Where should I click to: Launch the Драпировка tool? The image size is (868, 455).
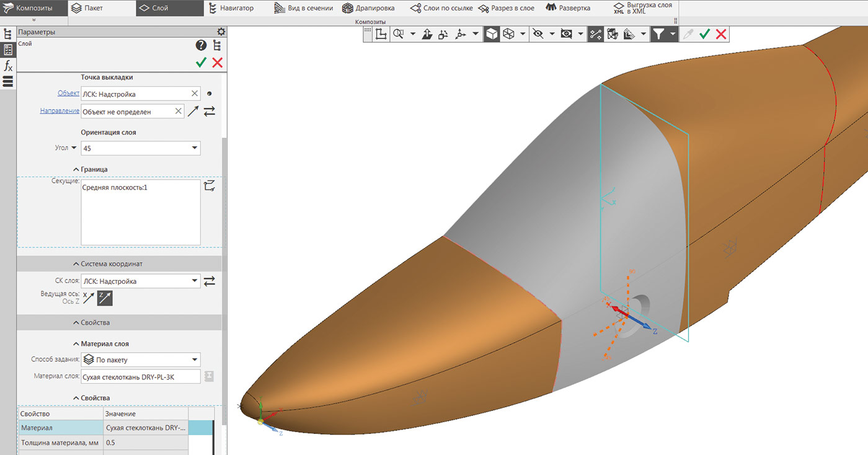coord(369,8)
